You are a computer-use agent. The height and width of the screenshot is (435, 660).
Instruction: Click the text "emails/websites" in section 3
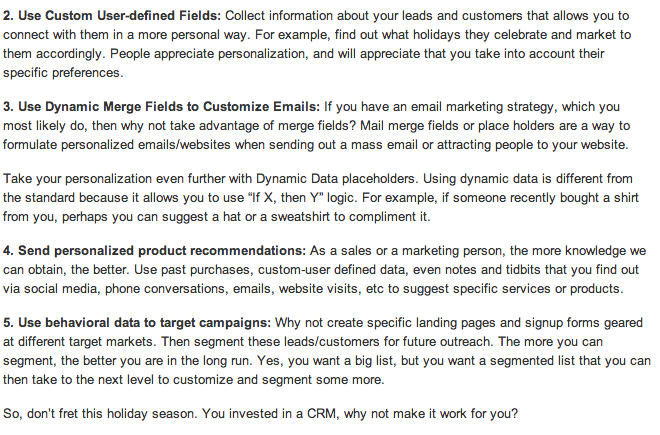[184, 145]
